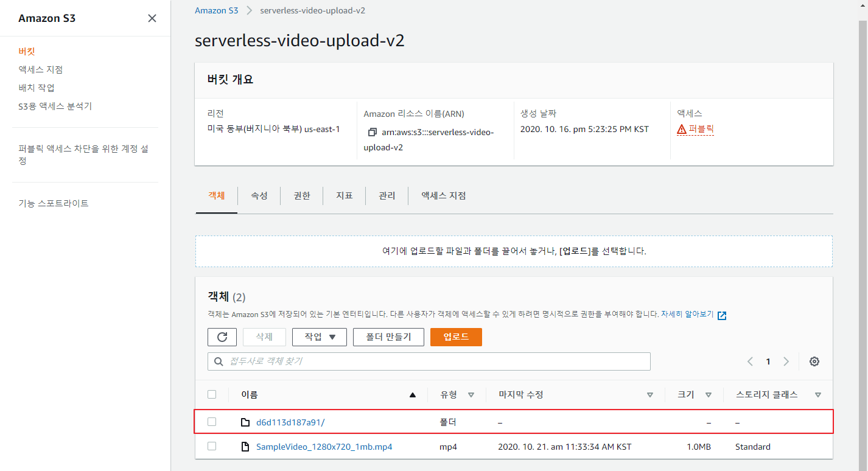This screenshot has width=868, height=471.
Task: Go to previous page arrow
Action: [x=751, y=361]
